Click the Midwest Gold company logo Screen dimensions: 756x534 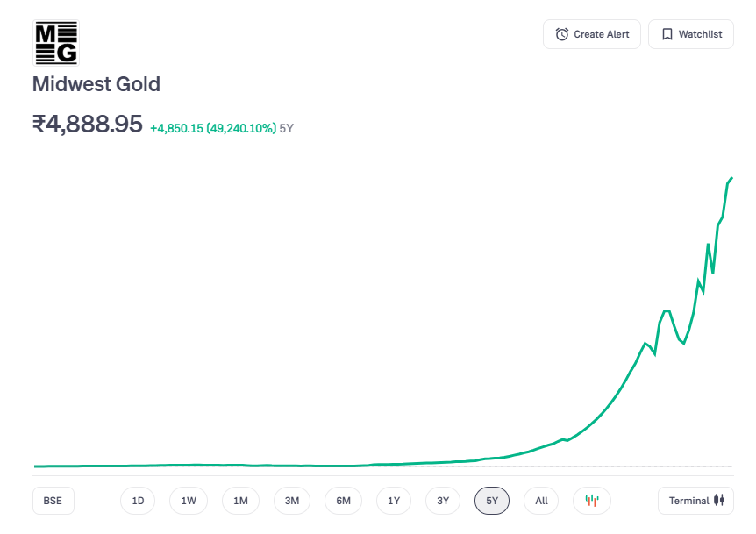point(55,43)
